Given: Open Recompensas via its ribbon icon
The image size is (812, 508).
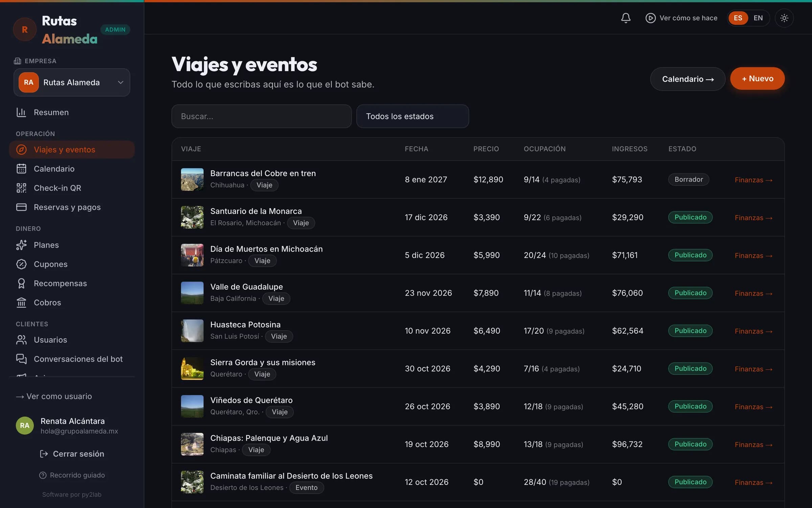Looking at the screenshot, I should (x=21, y=283).
